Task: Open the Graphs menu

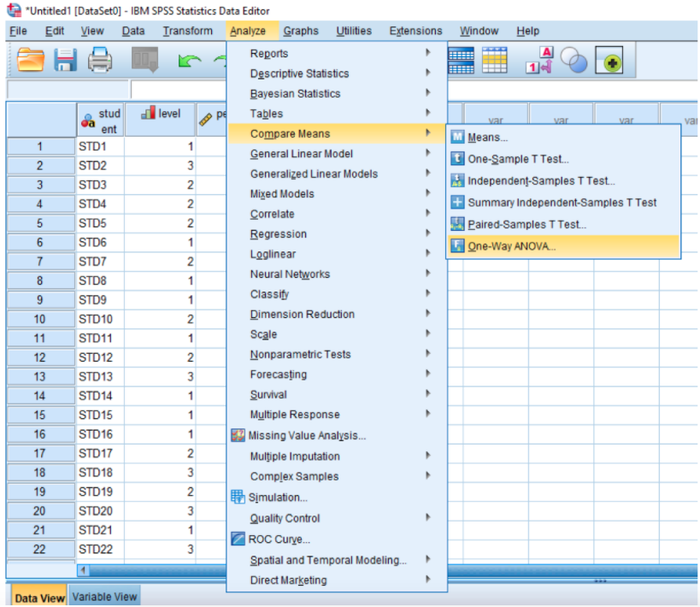Action: coord(301,31)
